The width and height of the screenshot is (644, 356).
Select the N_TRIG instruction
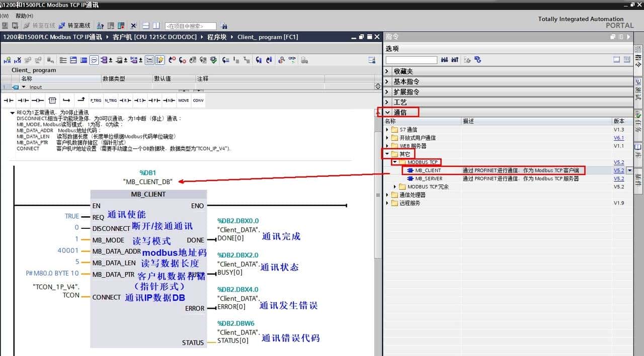(x=110, y=100)
